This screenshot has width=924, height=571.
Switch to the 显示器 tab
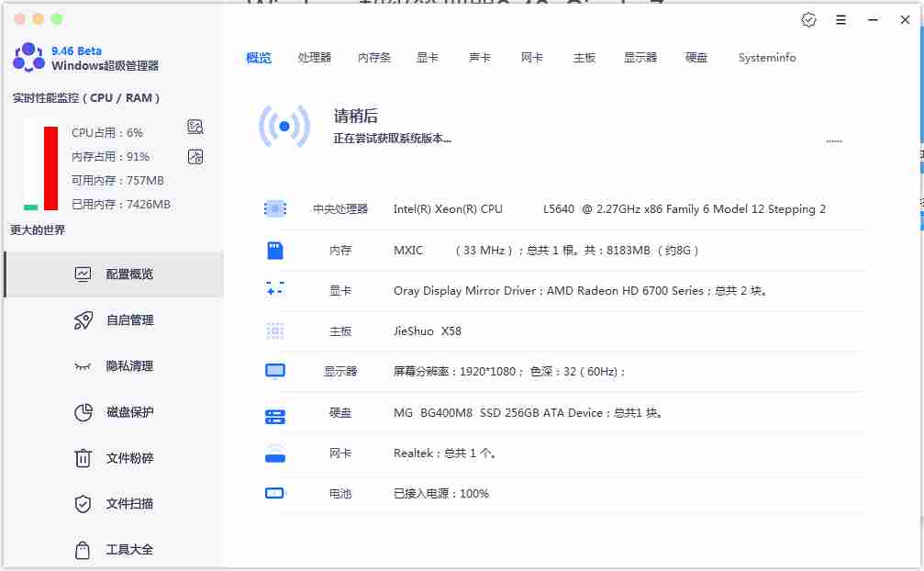coord(640,58)
